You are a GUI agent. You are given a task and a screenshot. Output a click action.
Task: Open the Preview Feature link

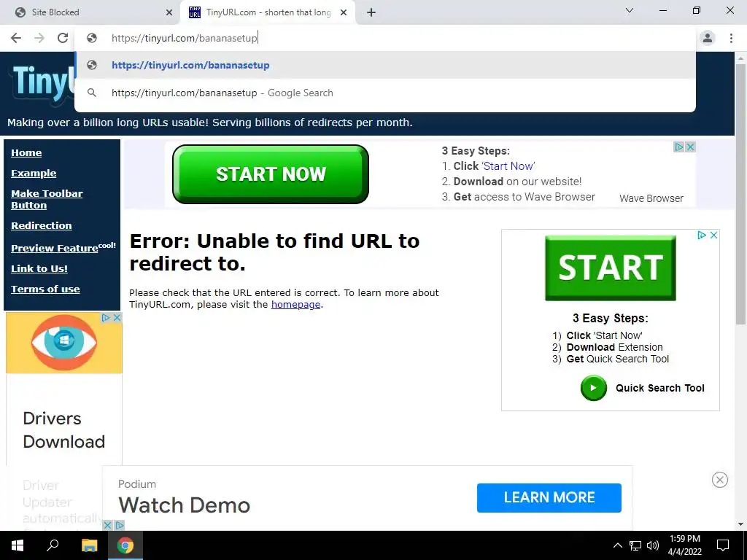(x=54, y=248)
